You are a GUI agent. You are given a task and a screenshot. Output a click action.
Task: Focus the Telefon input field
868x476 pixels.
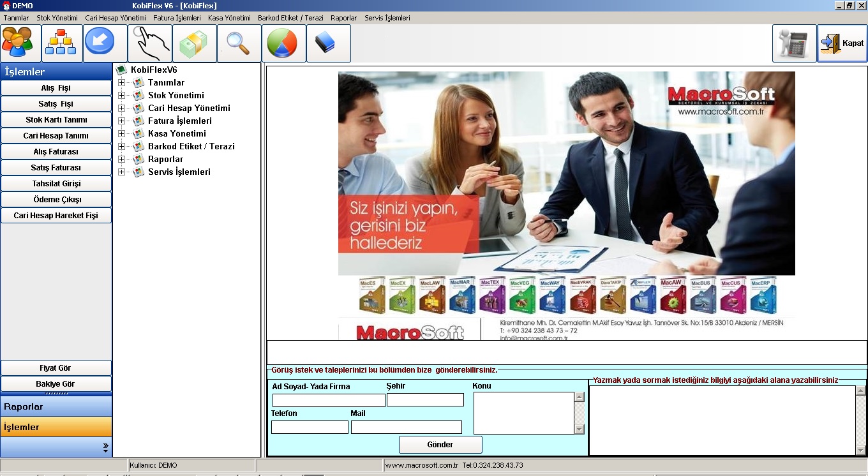click(310, 427)
